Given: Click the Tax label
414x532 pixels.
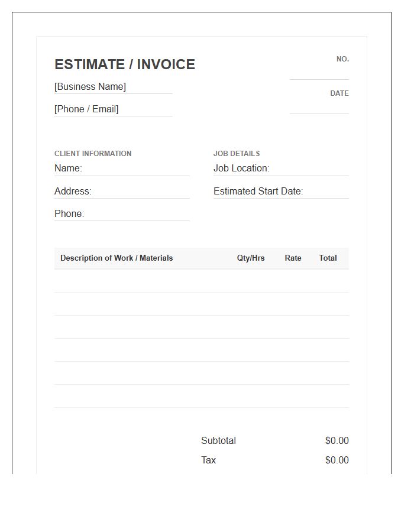Looking at the screenshot, I should [x=208, y=460].
